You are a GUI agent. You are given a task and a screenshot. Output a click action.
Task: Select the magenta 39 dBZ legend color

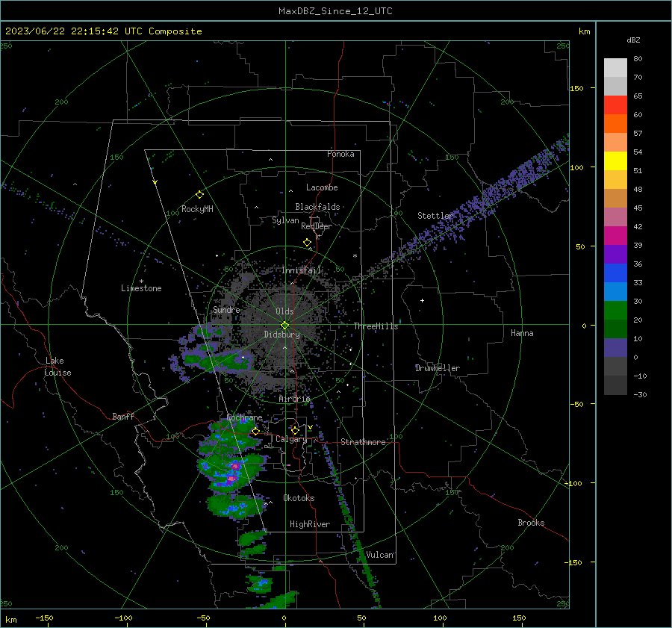click(x=615, y=236)
